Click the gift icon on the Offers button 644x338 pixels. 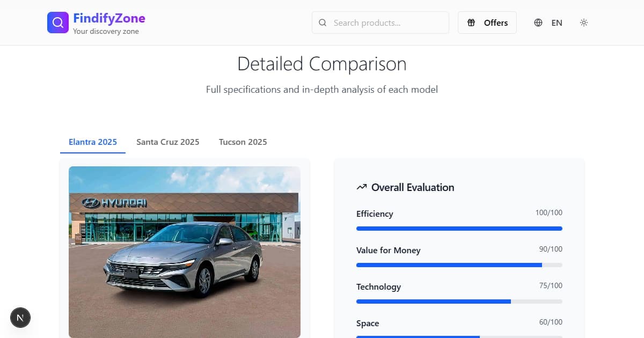[471, 23]
